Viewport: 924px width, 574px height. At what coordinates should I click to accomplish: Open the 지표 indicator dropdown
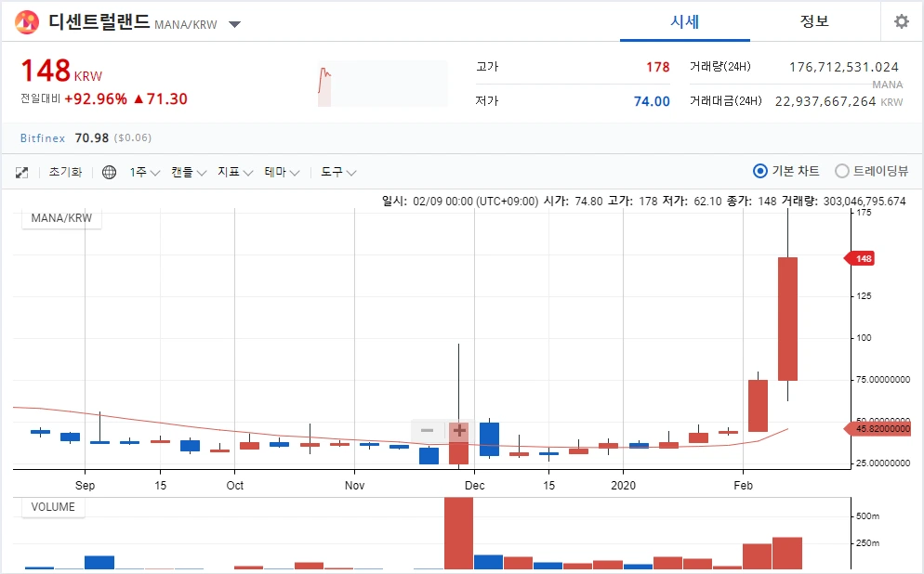[x=231, y=172]
